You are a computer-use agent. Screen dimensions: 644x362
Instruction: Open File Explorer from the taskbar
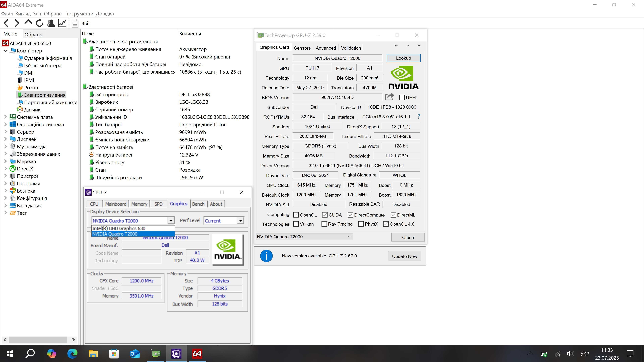pos(93,353)
